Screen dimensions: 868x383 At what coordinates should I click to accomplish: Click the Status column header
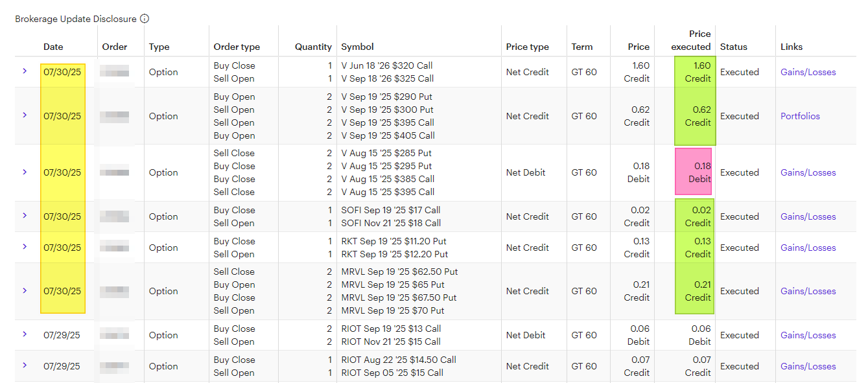point(734,47)
